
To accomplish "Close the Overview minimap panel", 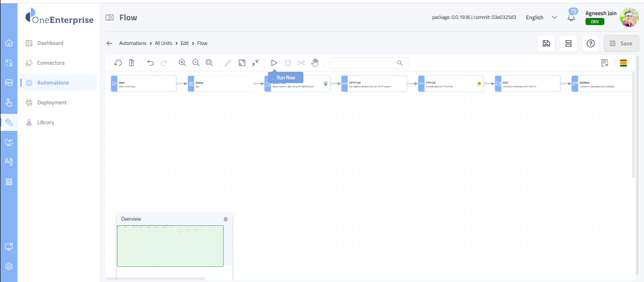I will click(x=226, y=219).
